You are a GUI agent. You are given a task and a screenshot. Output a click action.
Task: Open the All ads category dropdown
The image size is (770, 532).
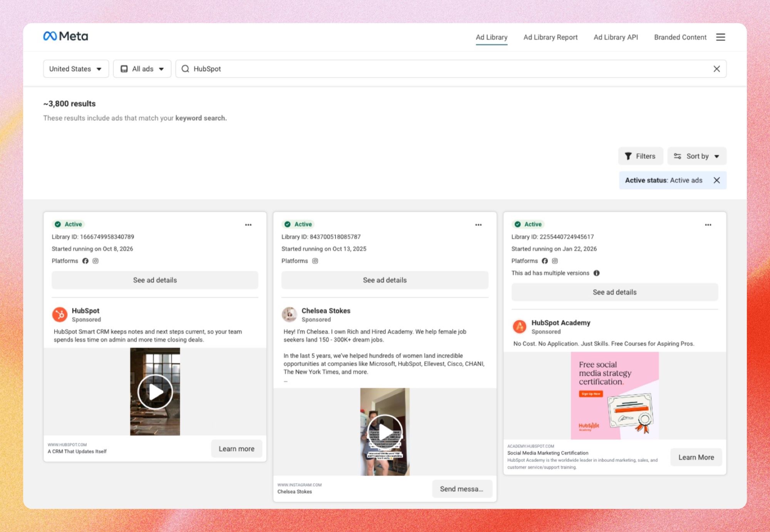tap(142, 69)
